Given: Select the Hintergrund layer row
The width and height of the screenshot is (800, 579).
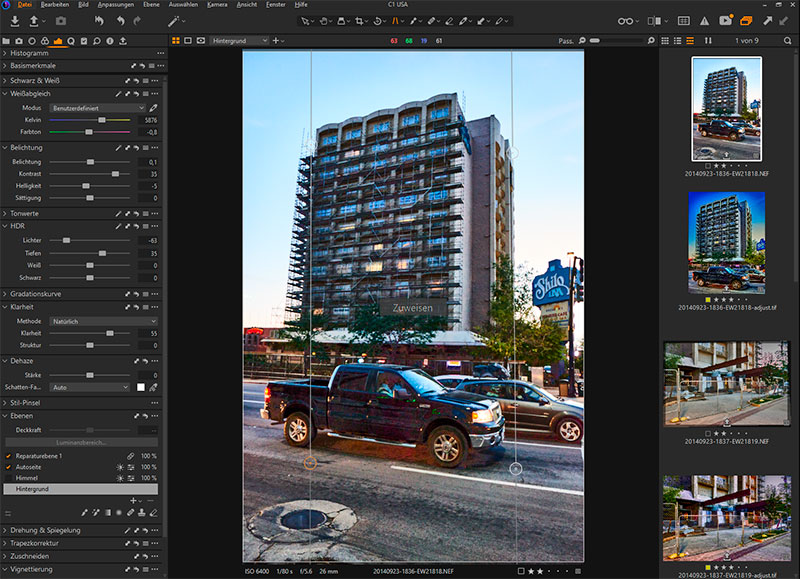Looking at the screenshot, I should tap(81, 489).
